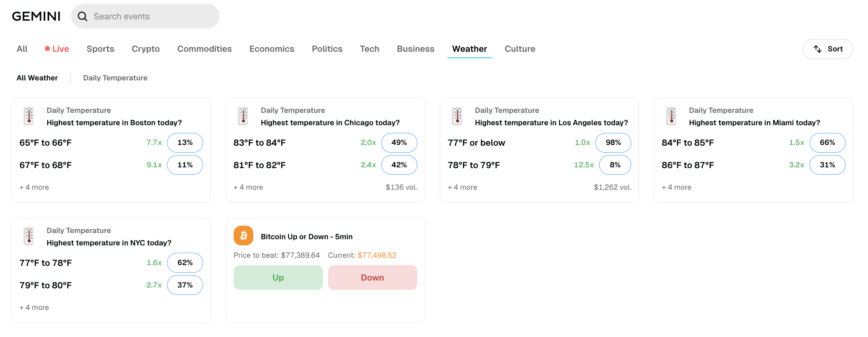This screenshot has height=337, width=868.
Task: Bet Up on Bitcoin
Action: click(x=278, y=277)
